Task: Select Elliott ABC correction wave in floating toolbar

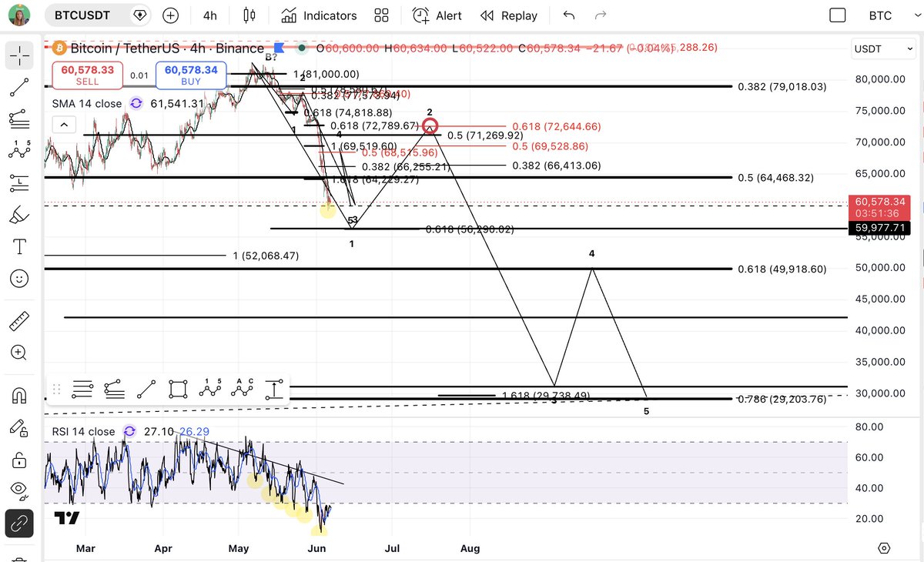Action: click(x=242, y=390)
